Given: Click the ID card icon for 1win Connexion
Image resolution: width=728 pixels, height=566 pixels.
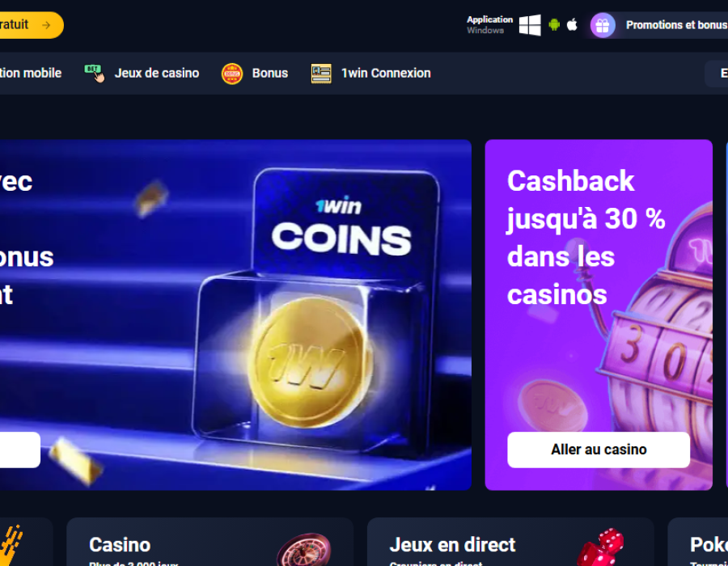Looking at the screenshot, I should click(321, 74).
